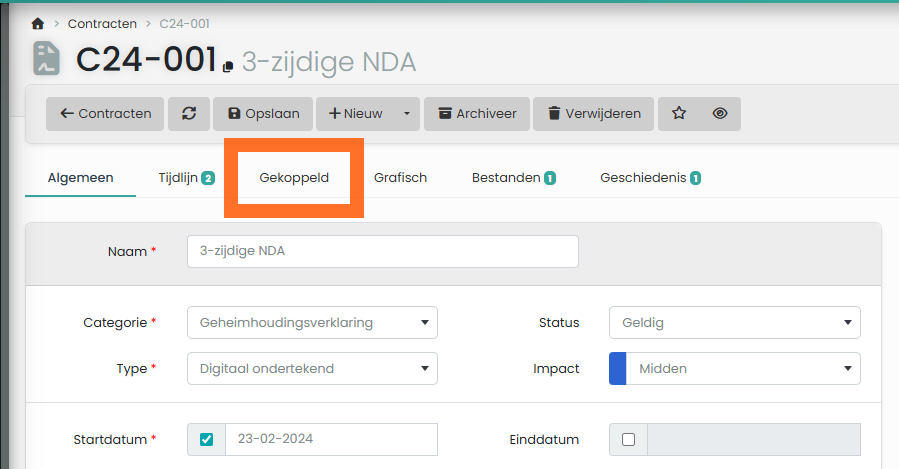Click the refresh icon button

188,114
